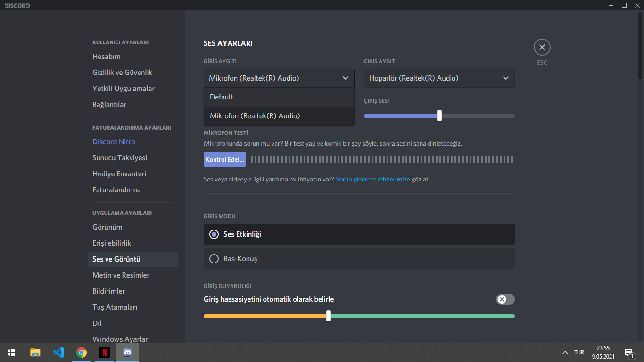Select the Ses Etkinliği radio option

tap(359, 234)
